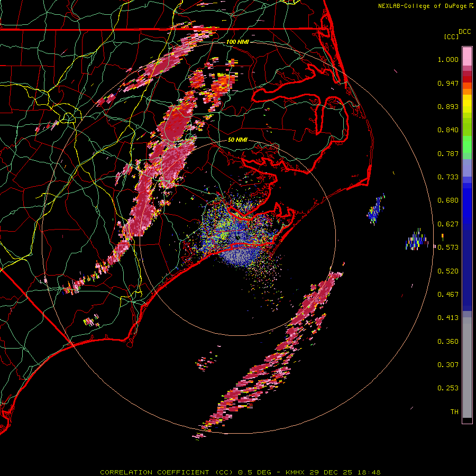The height and width of the screenshot is (476, 476).
Task: Click the 50 NMI range ring label
Action: click(237, 140)
